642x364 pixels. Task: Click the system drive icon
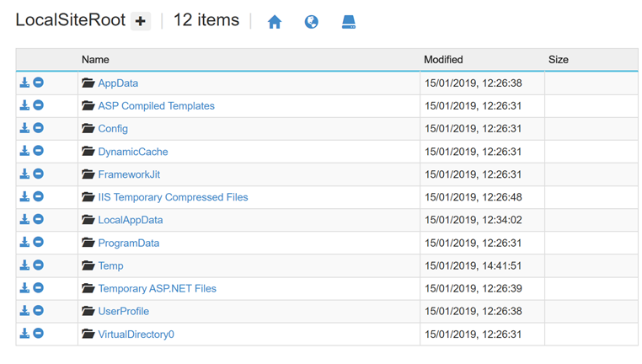[x=349, y=22]
